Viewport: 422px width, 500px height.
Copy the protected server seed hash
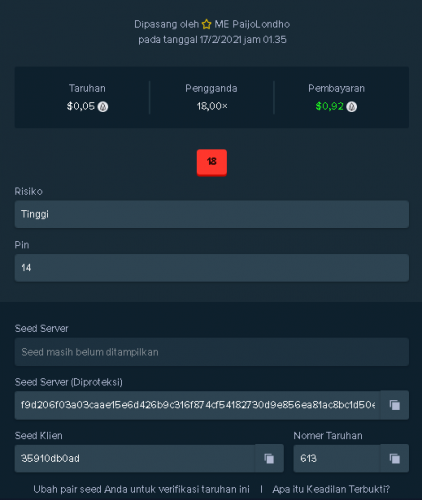(395, 405)
